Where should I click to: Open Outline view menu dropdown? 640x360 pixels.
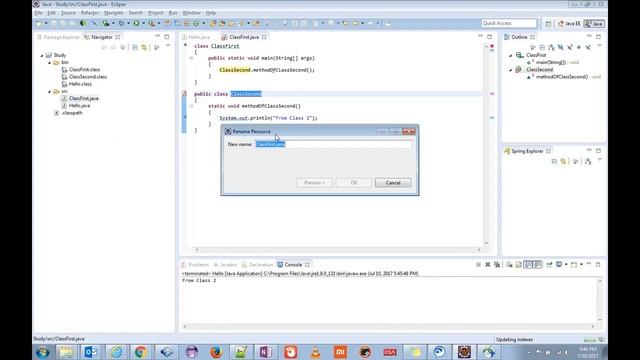point(599,46)
